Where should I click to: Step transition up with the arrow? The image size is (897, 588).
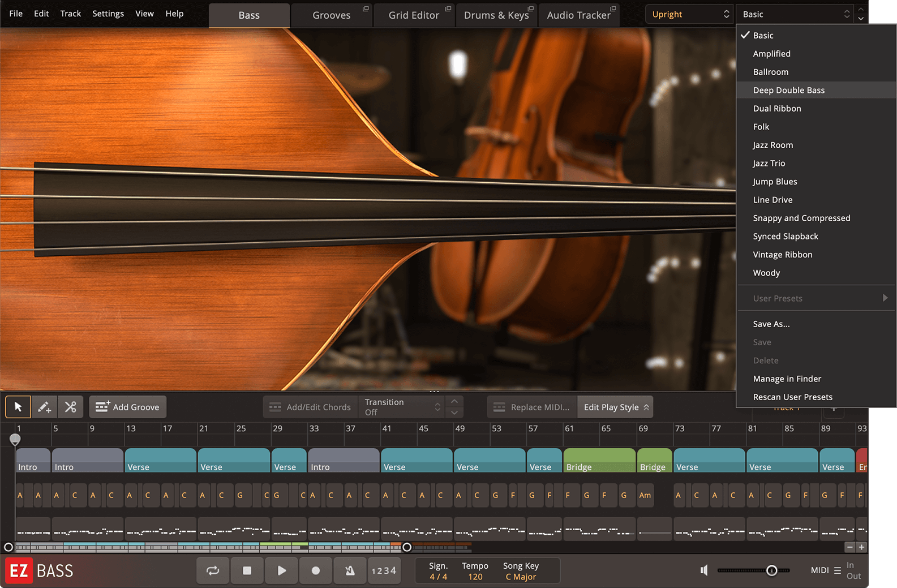coord(454,401)
